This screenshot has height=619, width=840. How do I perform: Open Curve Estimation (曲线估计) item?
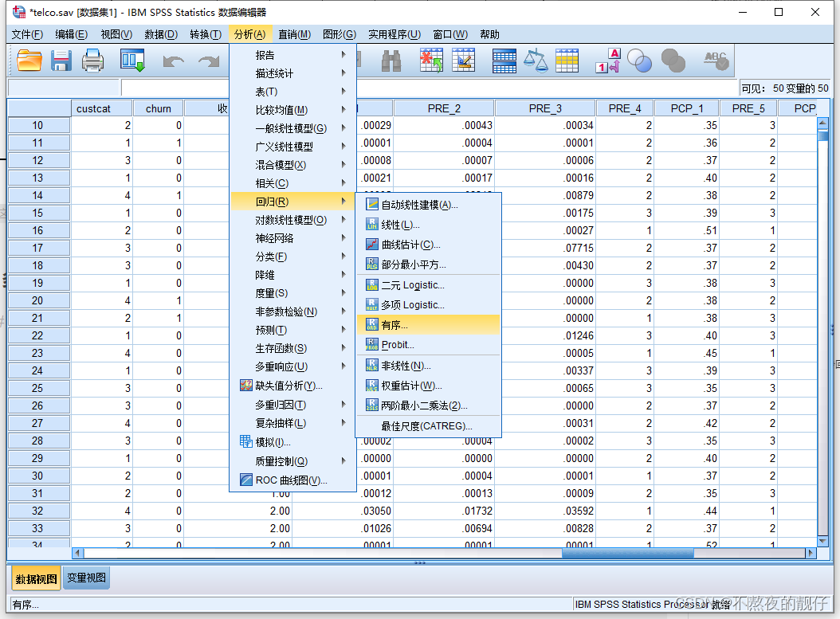pyautogui.click(x=428, y=245)
